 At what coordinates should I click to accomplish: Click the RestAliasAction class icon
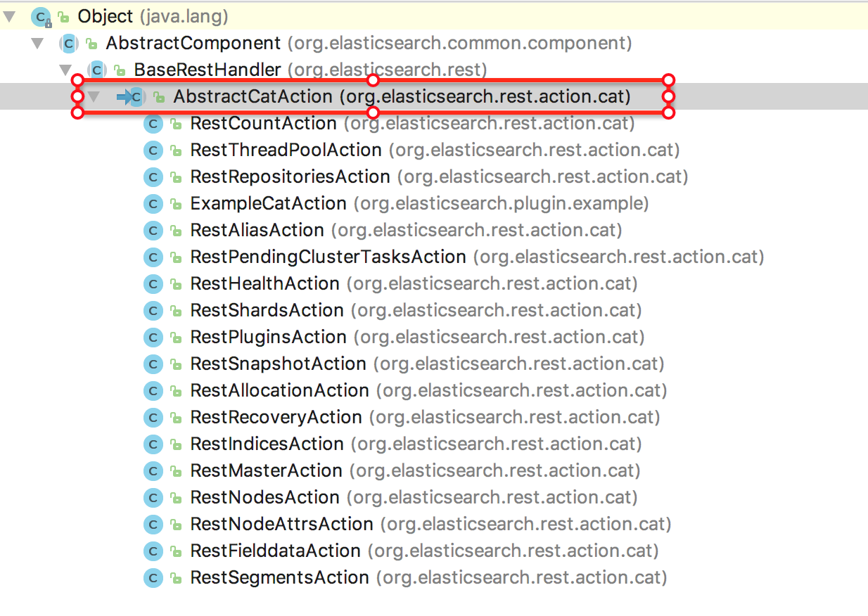[153, 231]
